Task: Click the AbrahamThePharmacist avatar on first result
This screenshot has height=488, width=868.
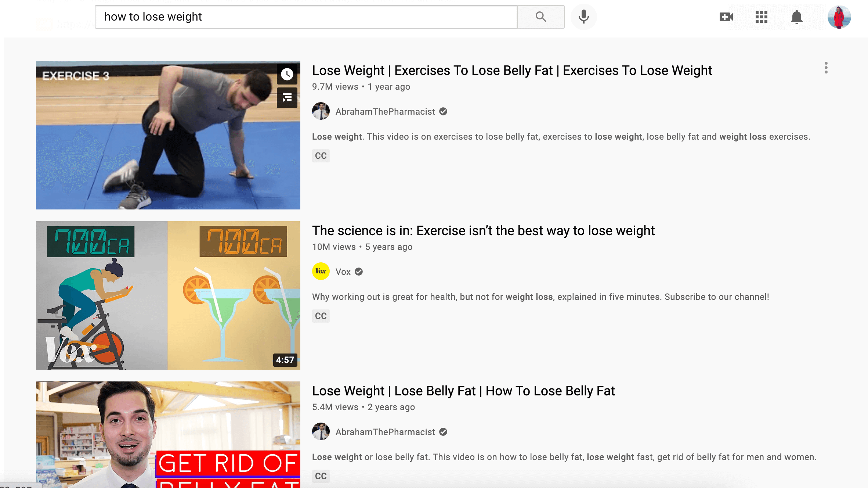Action: tap(321, 111)
